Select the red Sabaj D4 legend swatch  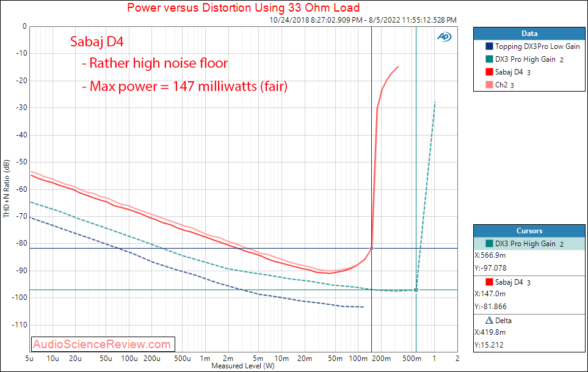(x=489, y=71)
